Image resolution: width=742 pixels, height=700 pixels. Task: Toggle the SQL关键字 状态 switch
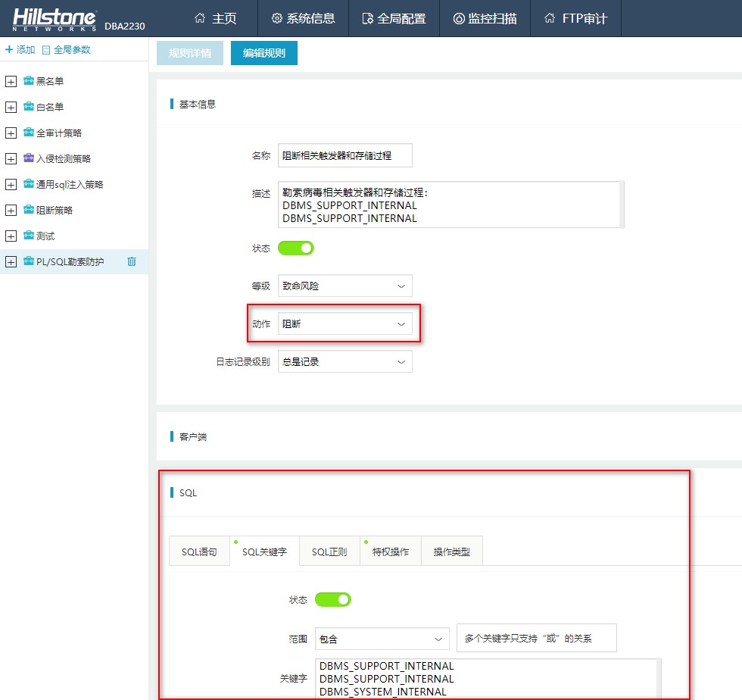pos(332,599)
